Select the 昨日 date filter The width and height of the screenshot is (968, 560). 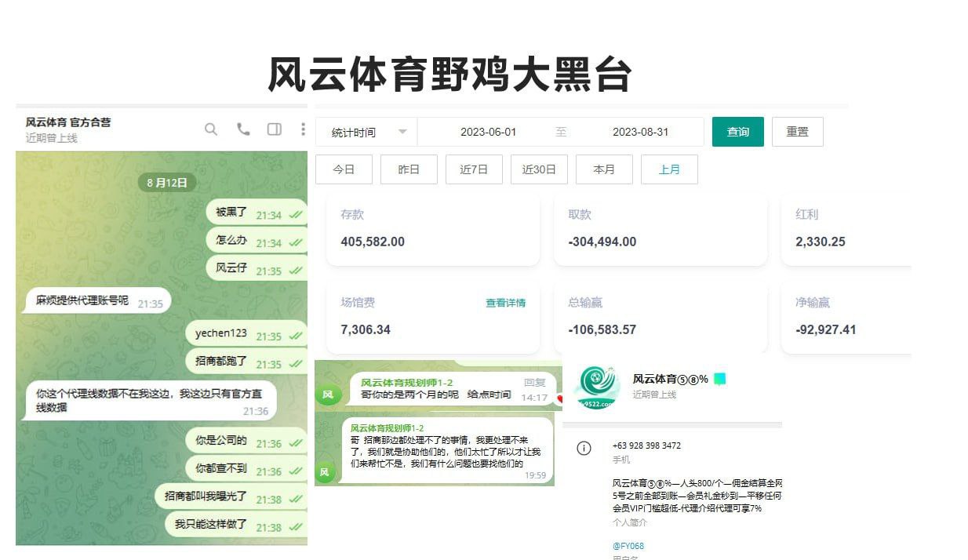(x=409, y=169)
